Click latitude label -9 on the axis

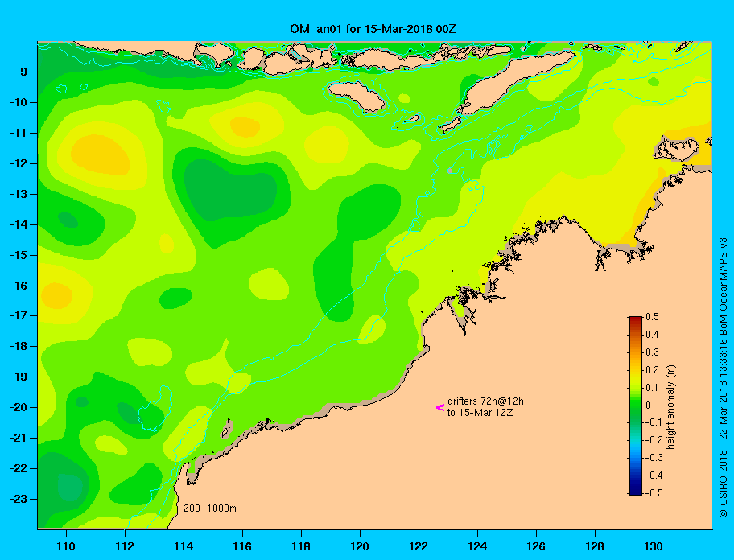point(21,72)
